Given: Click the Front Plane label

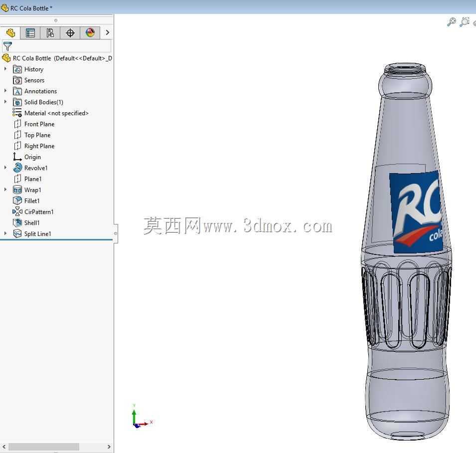Looking at the screenshot, I should 39,124.
